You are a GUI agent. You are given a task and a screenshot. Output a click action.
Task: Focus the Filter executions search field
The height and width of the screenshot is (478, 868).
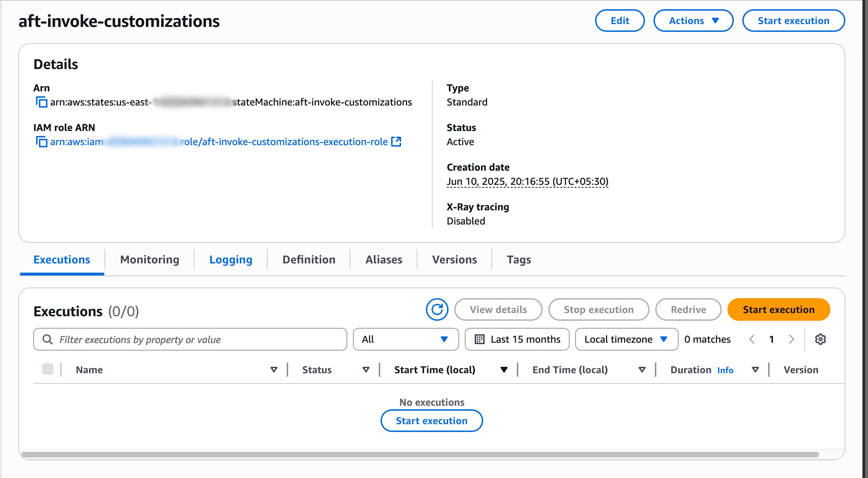tap(190, 339)
